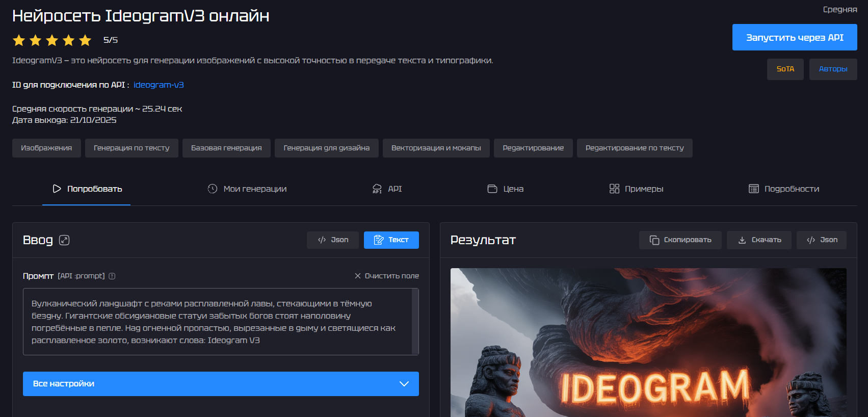This screenshot has width=868, height=417.
Task: Expand the Все настройки dropdown
Action: [x=221, y=384]
